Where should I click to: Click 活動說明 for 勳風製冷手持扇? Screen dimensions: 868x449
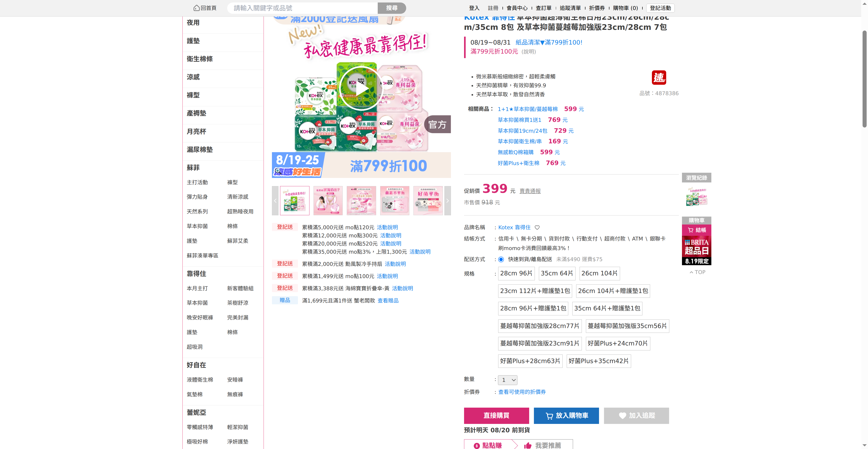[x=395, y=264]
